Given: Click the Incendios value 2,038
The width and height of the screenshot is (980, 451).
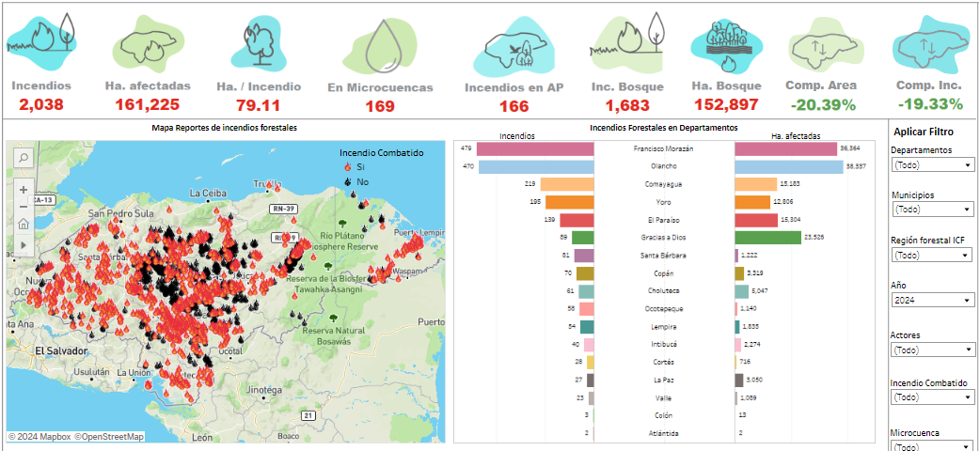Looking at the screenshot, I should pyautogui.click(x=41, y=104).
